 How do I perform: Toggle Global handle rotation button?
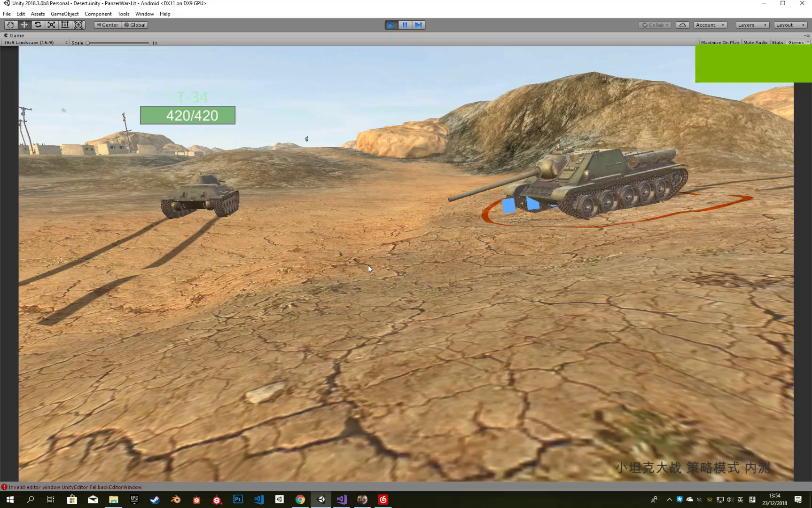135,25
